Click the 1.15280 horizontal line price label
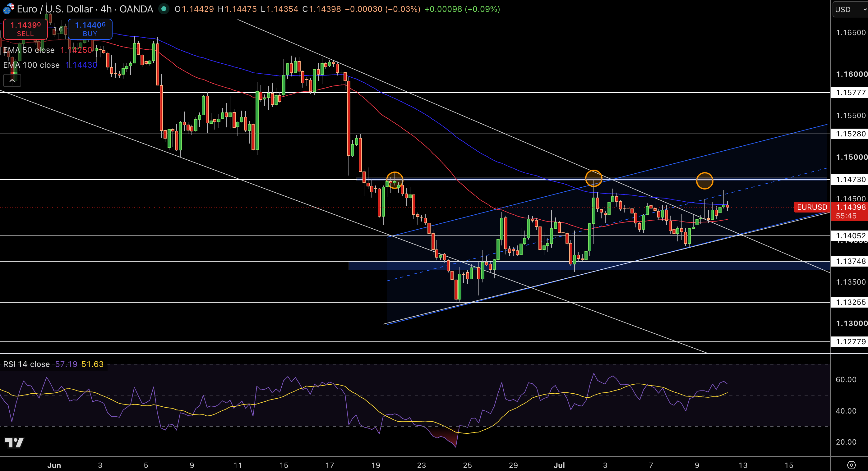Screen dimensions: 868x471 (x=849, y=134)
